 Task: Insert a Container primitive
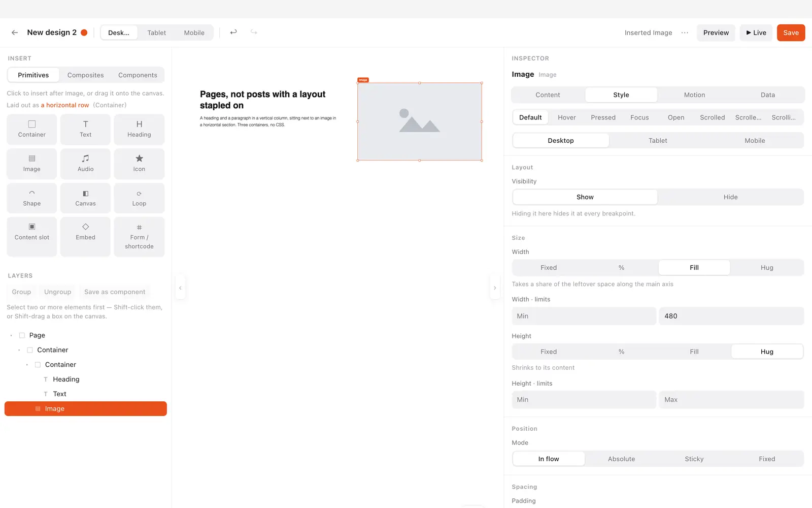coord(31,129)
